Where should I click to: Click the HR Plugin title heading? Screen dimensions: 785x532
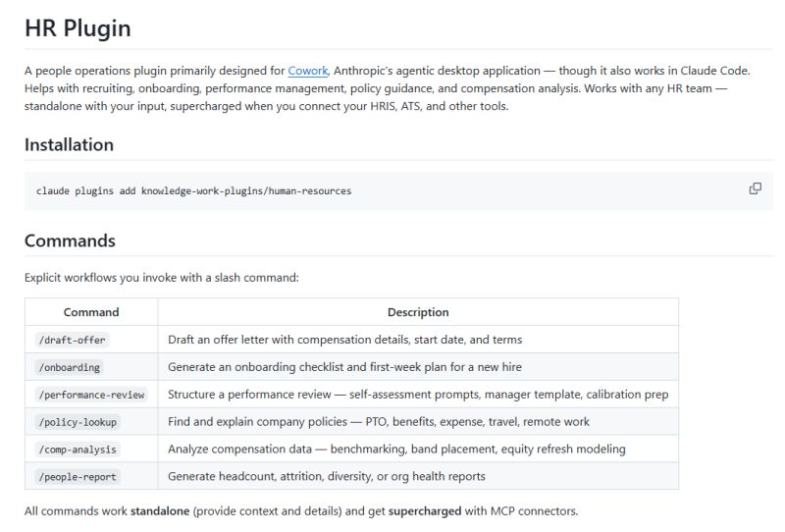(x=78, y=27)
